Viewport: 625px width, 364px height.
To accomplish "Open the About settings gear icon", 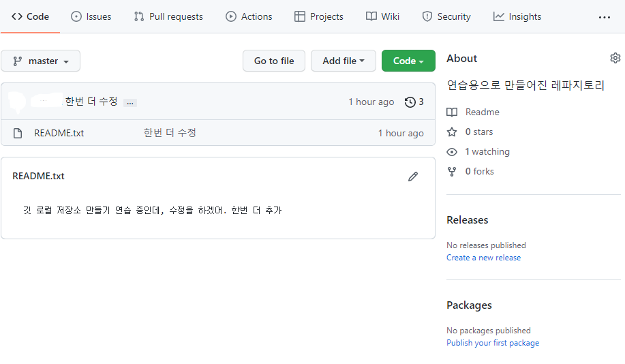I will [615, 58].
